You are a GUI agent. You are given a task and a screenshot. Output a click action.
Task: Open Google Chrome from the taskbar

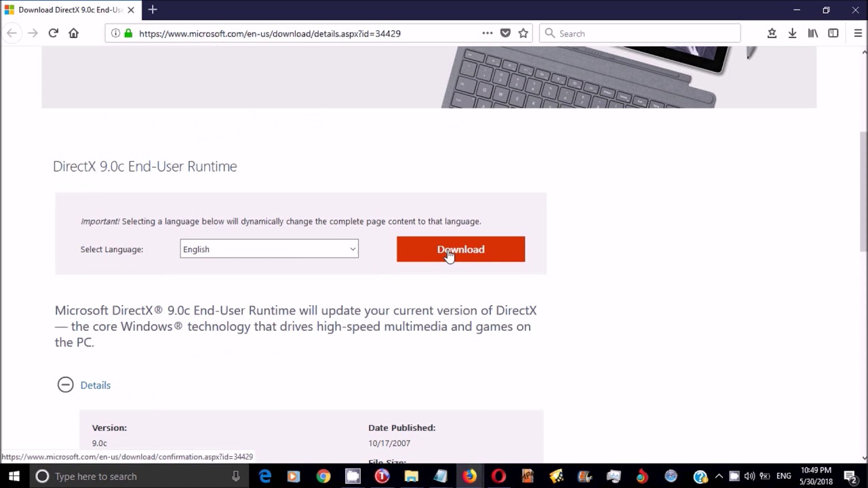(323, 476)
